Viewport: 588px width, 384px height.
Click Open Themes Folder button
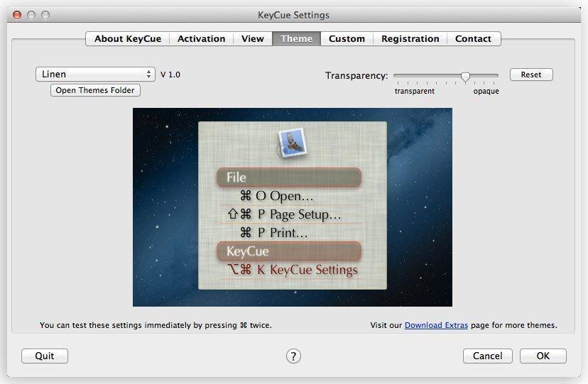95,90
